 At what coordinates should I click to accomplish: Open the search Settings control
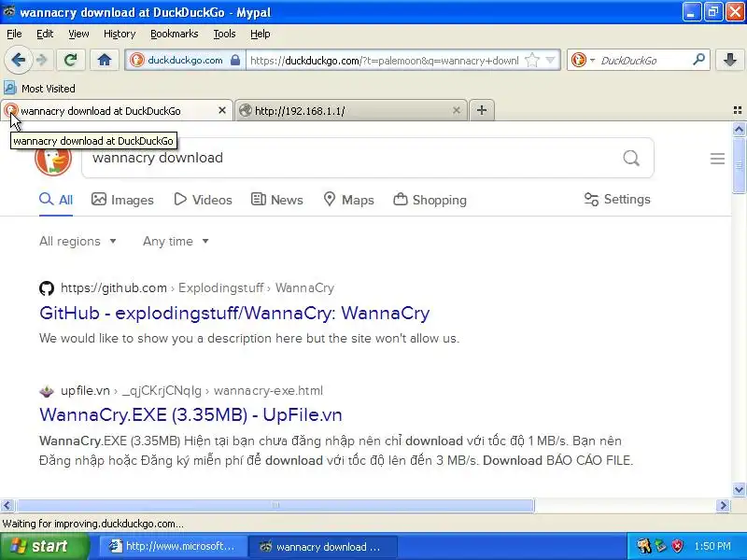tap(617, 199)
